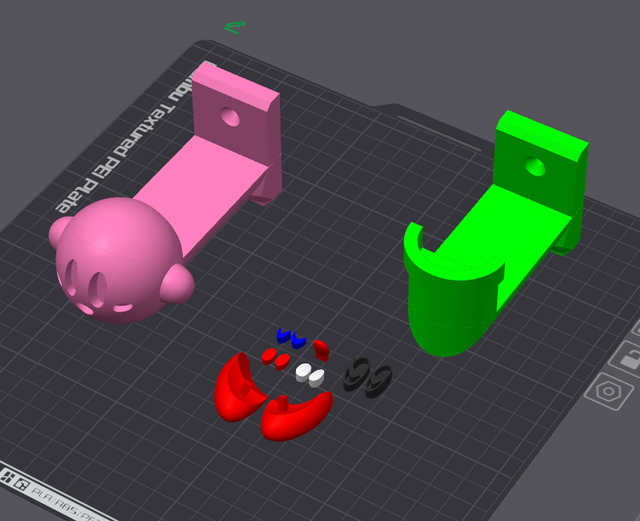Screen dimensions: 640x521
Task: Click the green axis marker at top
Action: (234, 26)
